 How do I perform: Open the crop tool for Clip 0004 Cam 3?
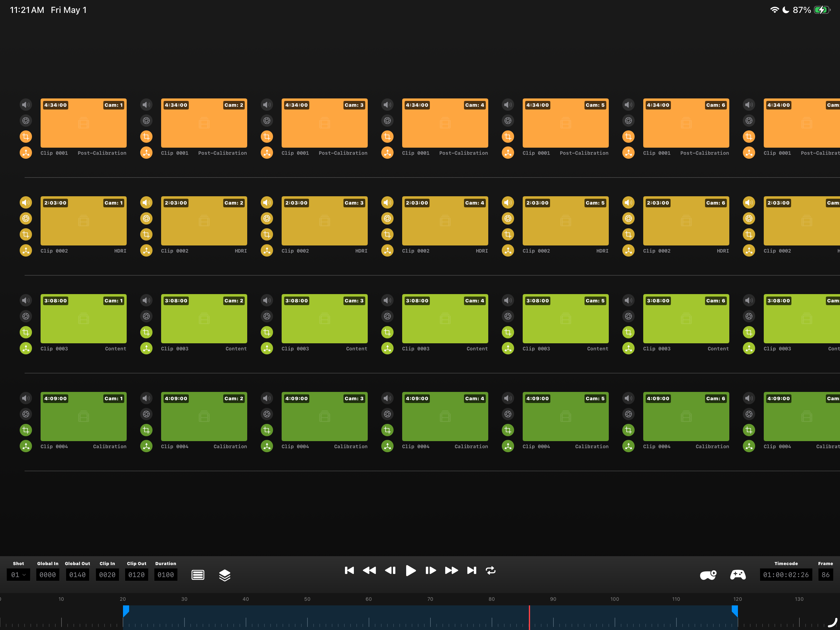pos(267,430)
